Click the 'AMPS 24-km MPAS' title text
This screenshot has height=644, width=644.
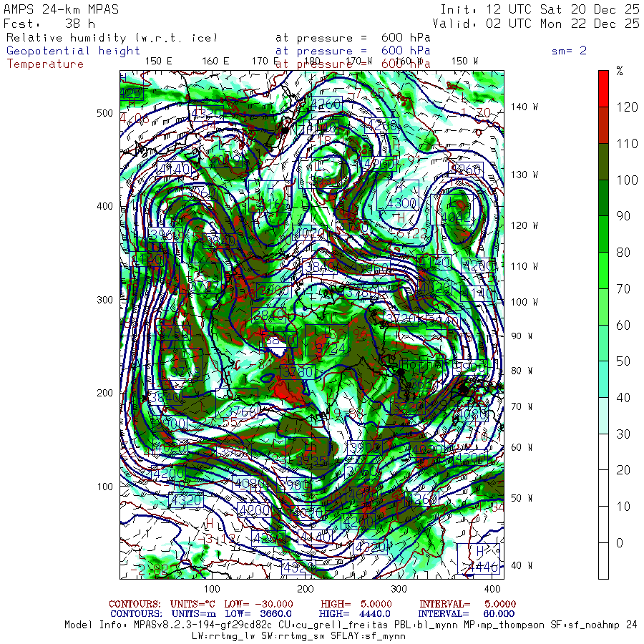click(62, 9)
